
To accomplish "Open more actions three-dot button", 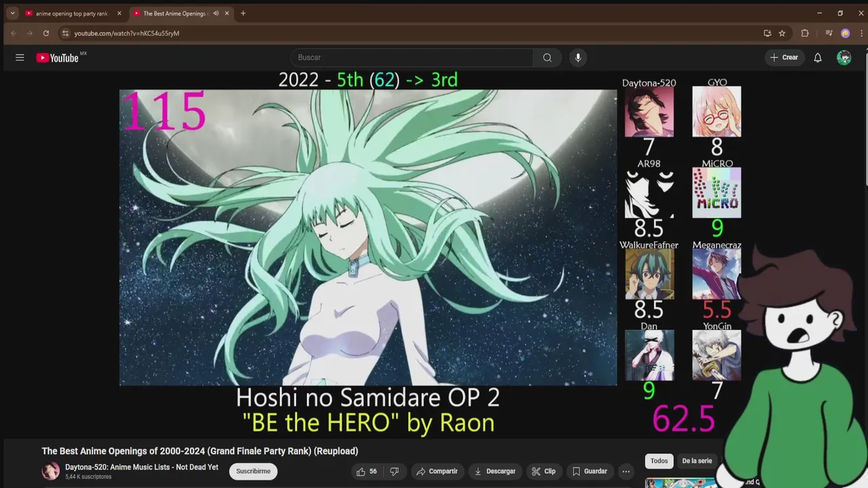I will (626, 471).
